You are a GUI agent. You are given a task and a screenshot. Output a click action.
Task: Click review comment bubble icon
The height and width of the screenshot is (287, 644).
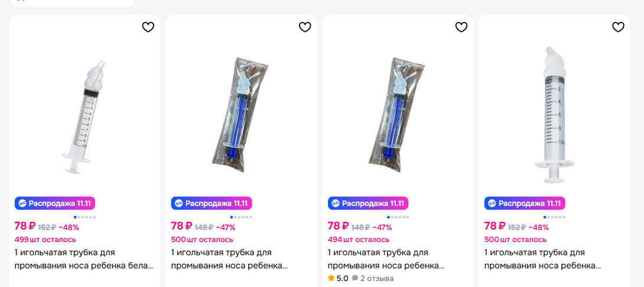(x=355, y=278)
